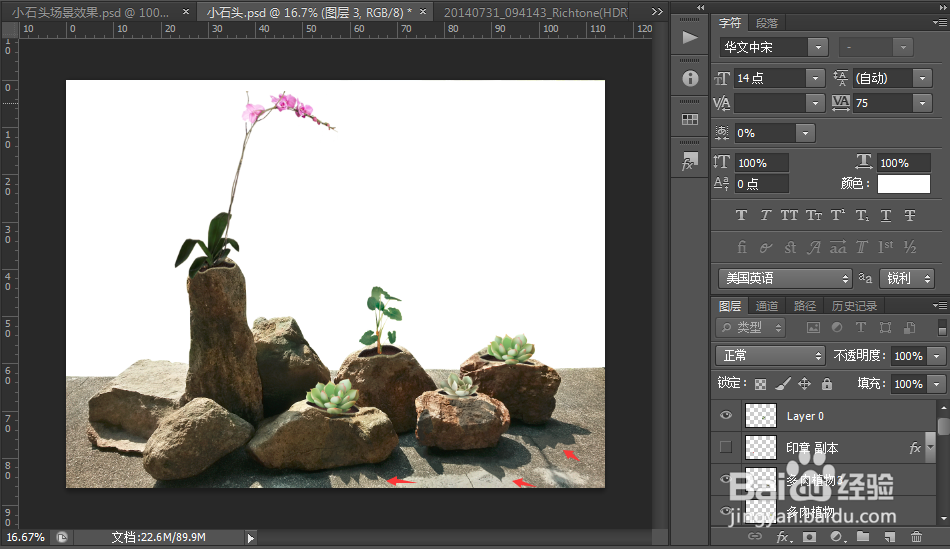950x549 pixels.
Task: Switch to the 历史记录 tab
Action: 854,306
